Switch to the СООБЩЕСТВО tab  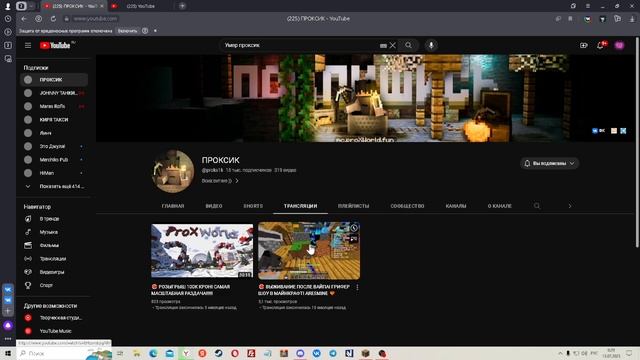pyautogui.click(x=407, y=206)
